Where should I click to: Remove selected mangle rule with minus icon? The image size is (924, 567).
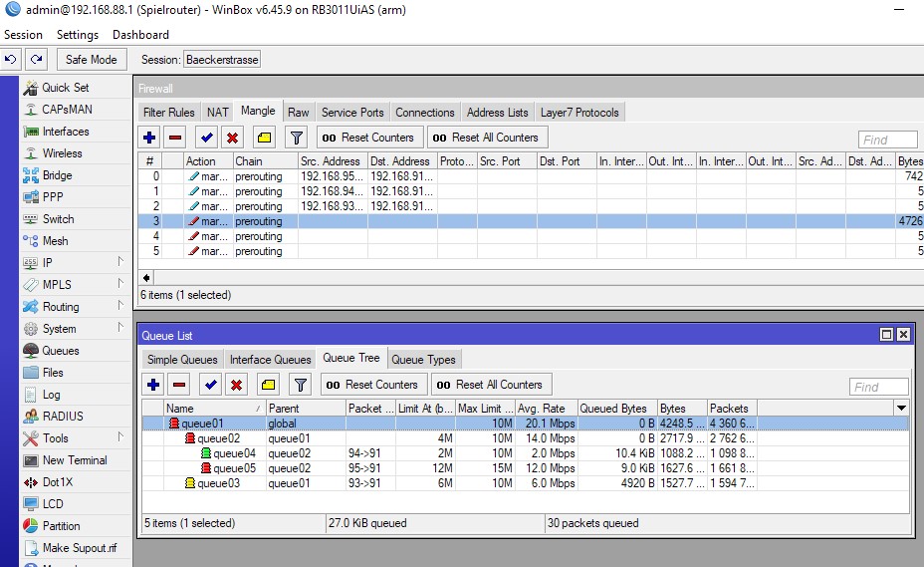tap(175, 138)
